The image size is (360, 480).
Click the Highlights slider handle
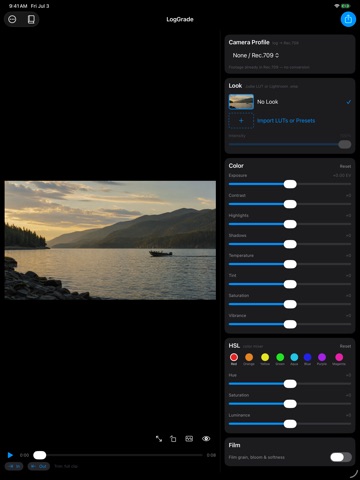click(x=290, y=224)
